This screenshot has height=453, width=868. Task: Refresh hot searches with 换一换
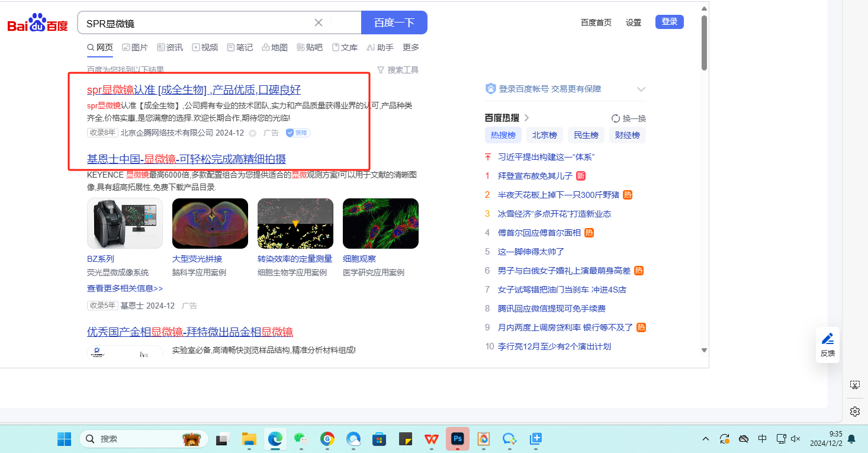coord(628,118)
